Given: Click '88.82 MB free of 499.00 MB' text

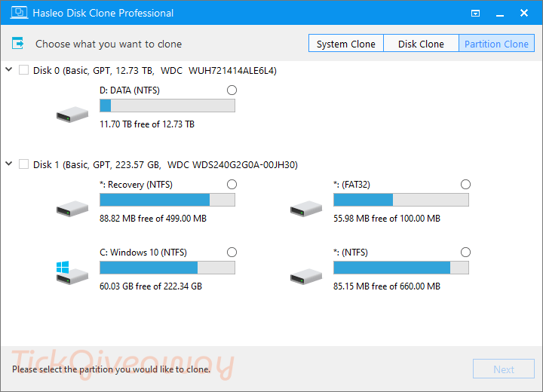Looking at the screenshot, I should click(152, 218).
